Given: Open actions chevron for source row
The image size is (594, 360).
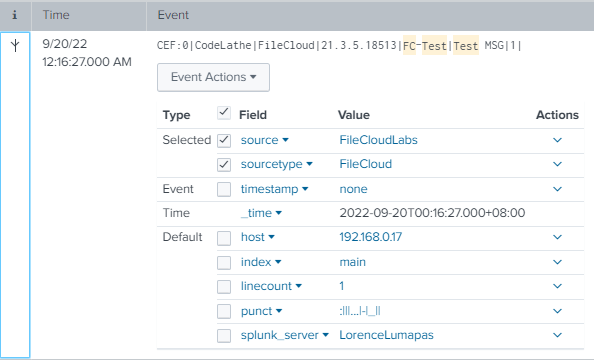Looking at the screenshot, I should pos(557,140).
